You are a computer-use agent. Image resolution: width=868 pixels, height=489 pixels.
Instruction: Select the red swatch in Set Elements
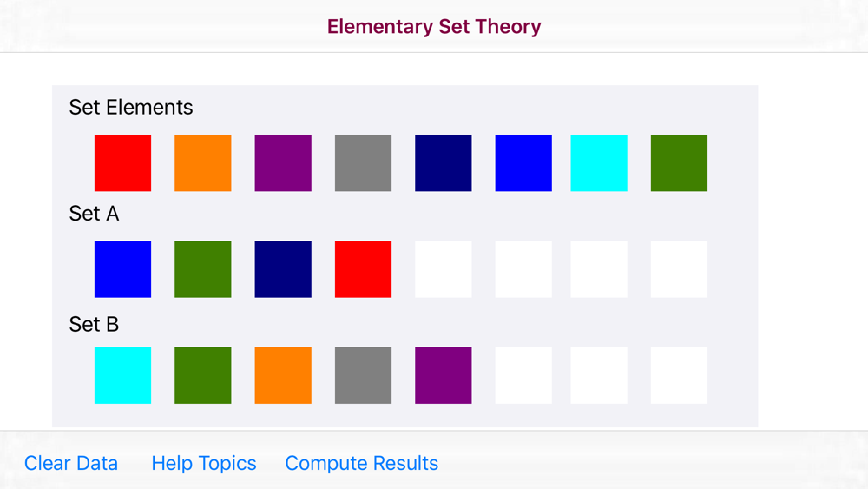coord(122,163)
